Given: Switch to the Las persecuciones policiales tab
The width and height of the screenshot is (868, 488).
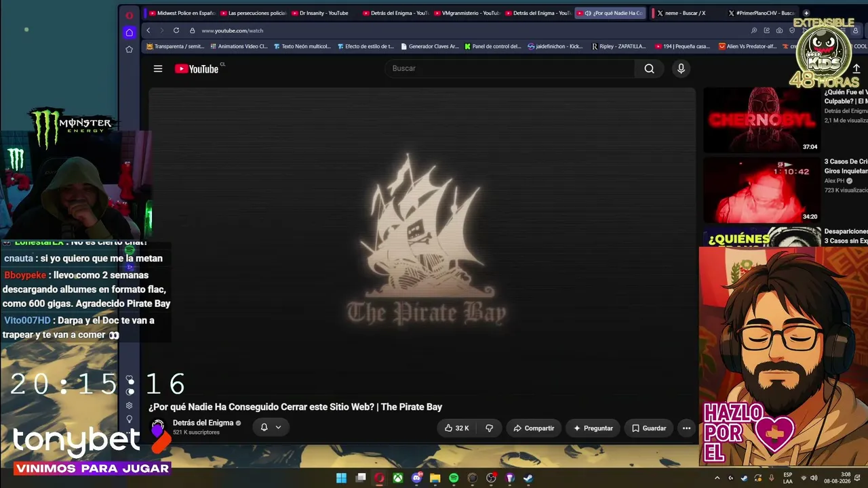Looking at the screenshot, I should [253, 13].
